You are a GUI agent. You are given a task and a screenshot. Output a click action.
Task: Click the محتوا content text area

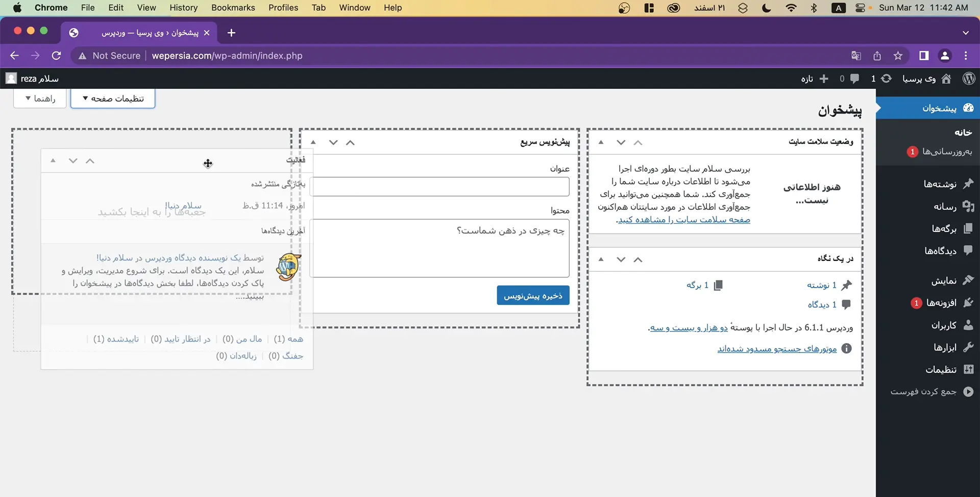(x=439, y=248)
